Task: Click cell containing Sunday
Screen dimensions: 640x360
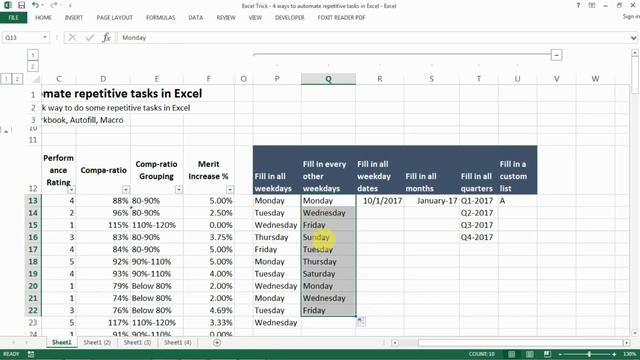Action: pos(328,238)
